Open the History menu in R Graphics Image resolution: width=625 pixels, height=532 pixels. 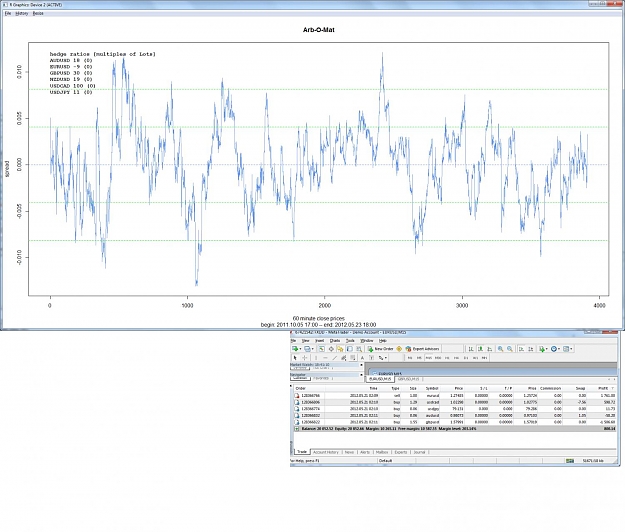22,13
